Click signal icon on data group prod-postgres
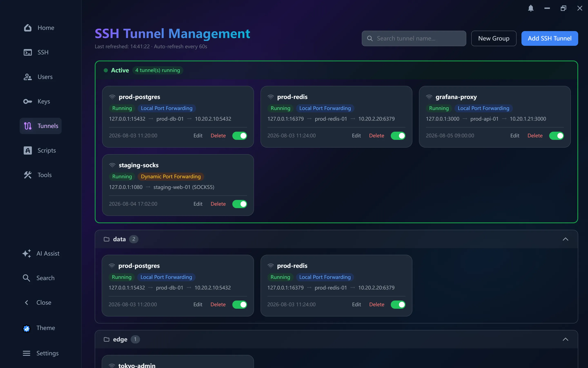The width and height of the screenshot is (588, 368). pos(112,266)
